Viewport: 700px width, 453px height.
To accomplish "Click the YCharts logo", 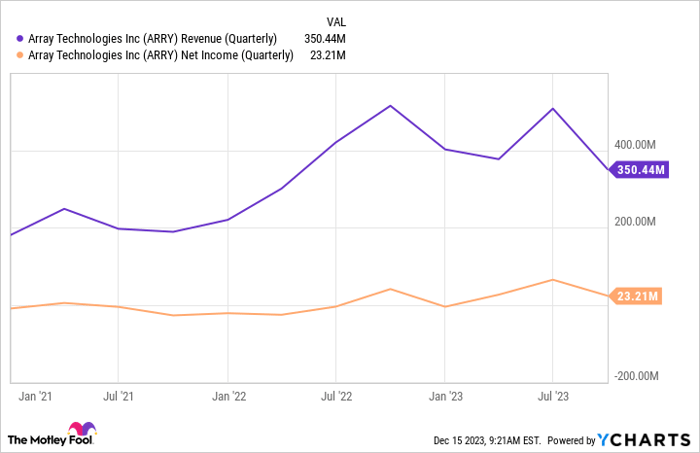I will click(644, 440).
